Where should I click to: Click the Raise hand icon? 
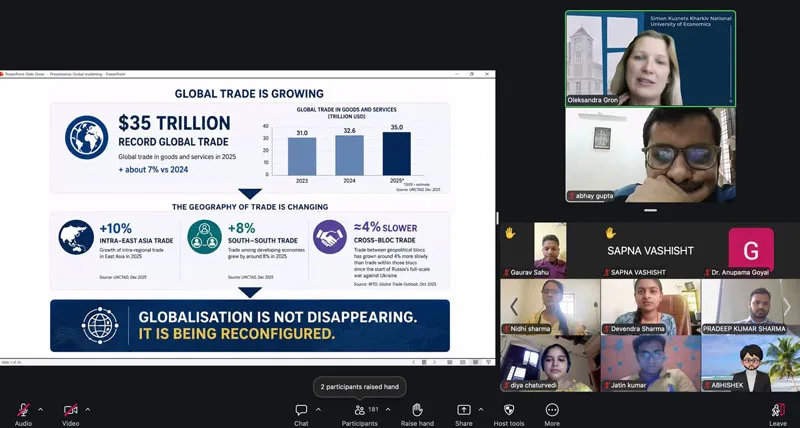(417, 410)
